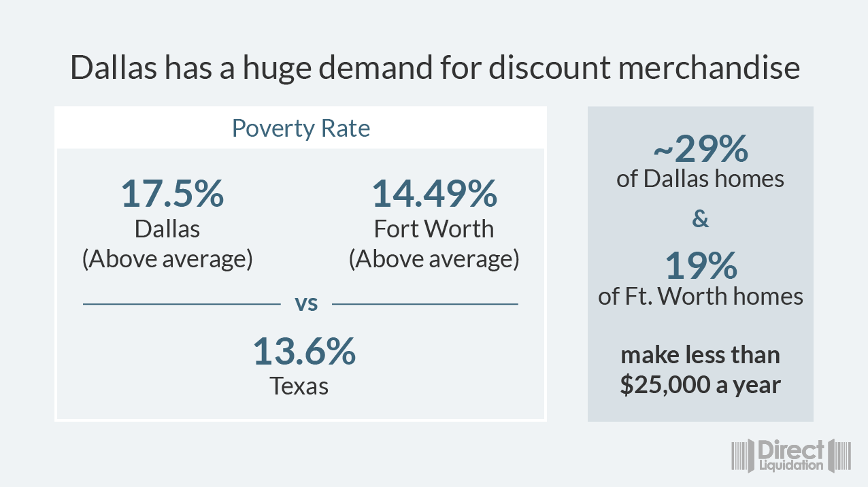Select the Dallas label under 17.5%

(167, 229)
